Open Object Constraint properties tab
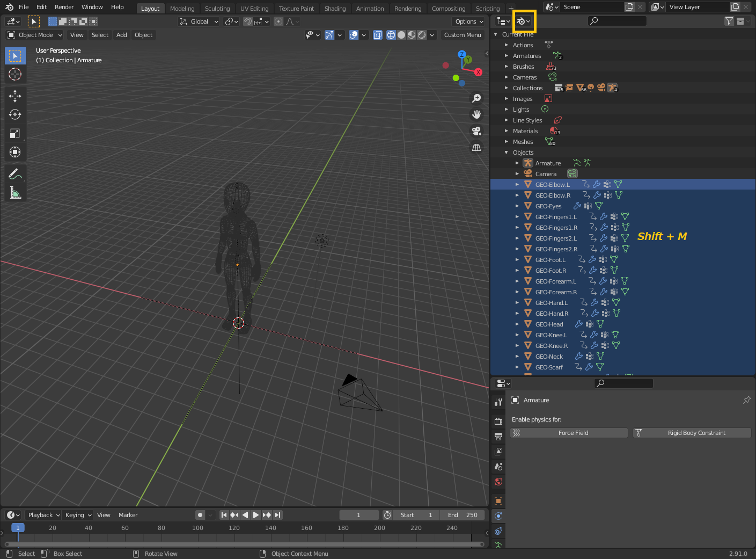 [x=498, y=531]
